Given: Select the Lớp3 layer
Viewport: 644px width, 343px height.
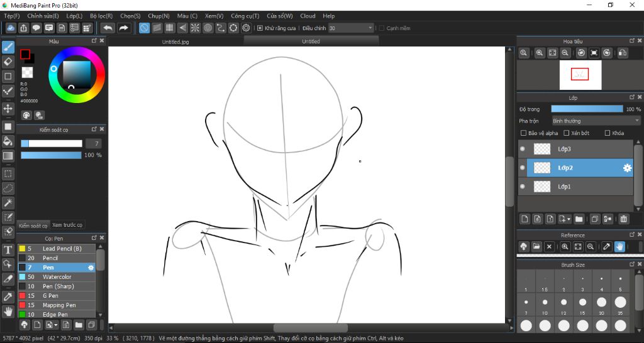Looking at the screenshot, I should pos(576,149).
